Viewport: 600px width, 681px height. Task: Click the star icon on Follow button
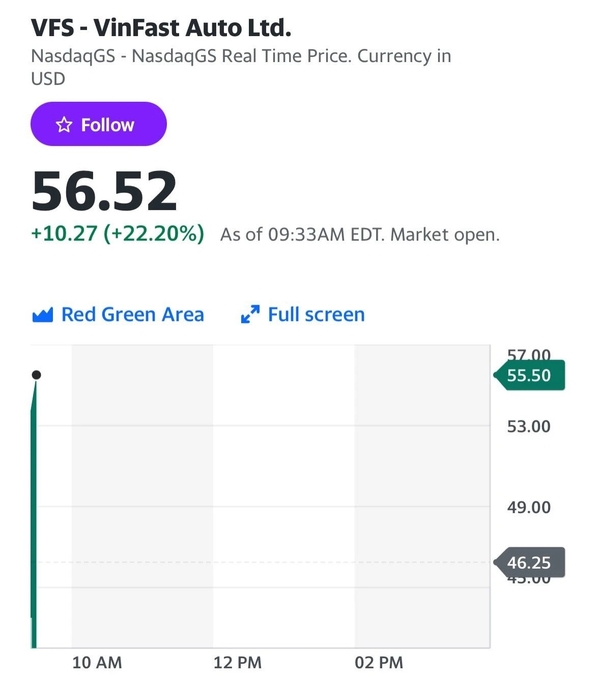(x=64, y=125)
